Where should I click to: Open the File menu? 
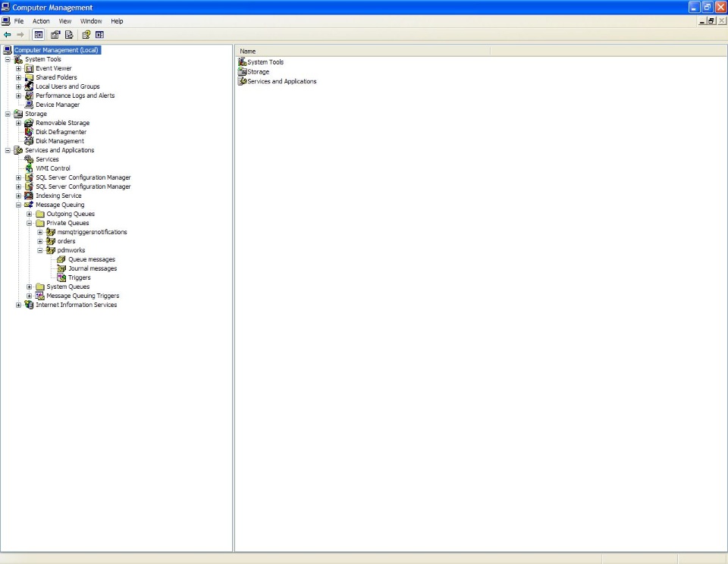click(x=18, y=21)
